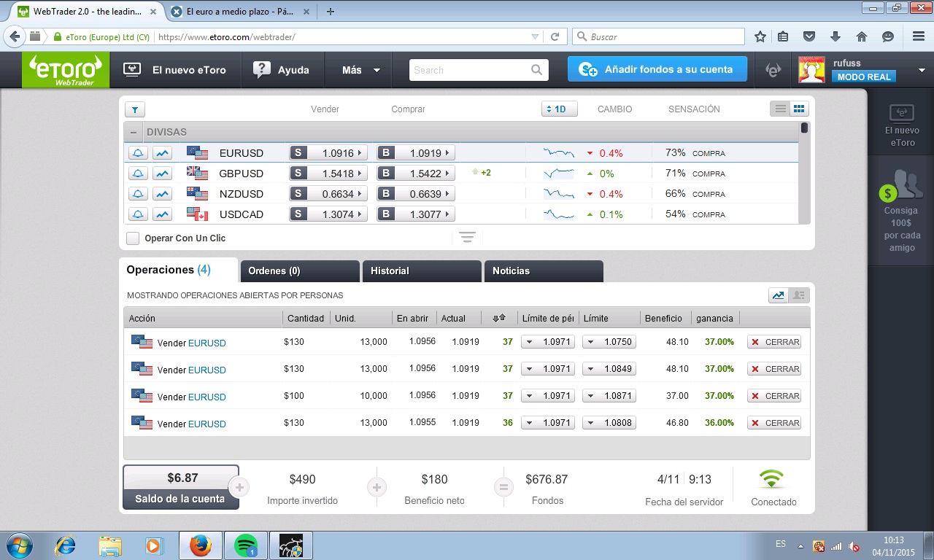The height and width of the screenshot is (560, 934).
Task: Click the Añadir fondos a su cuenta button
Action: pos(657,70)
